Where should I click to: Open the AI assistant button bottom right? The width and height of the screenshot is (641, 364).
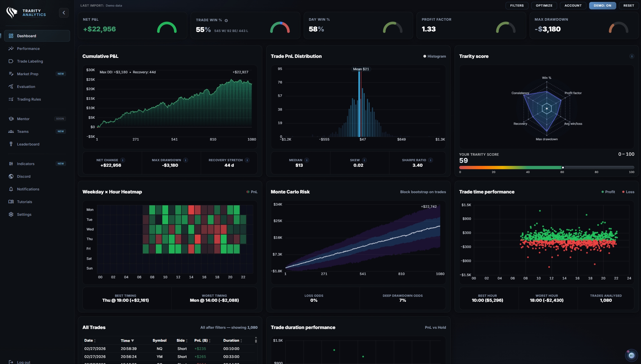point(632,355)
